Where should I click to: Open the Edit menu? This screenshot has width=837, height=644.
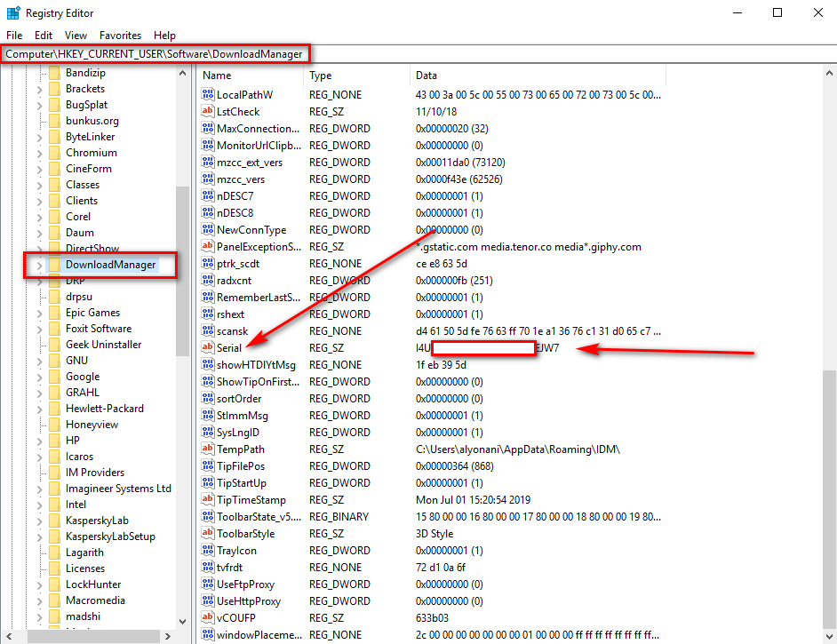44,36
